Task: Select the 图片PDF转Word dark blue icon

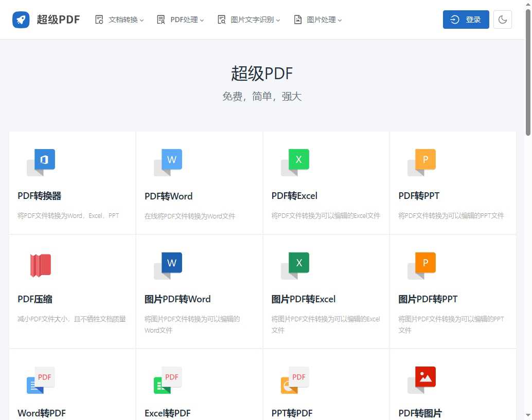Action: [168, 265]
